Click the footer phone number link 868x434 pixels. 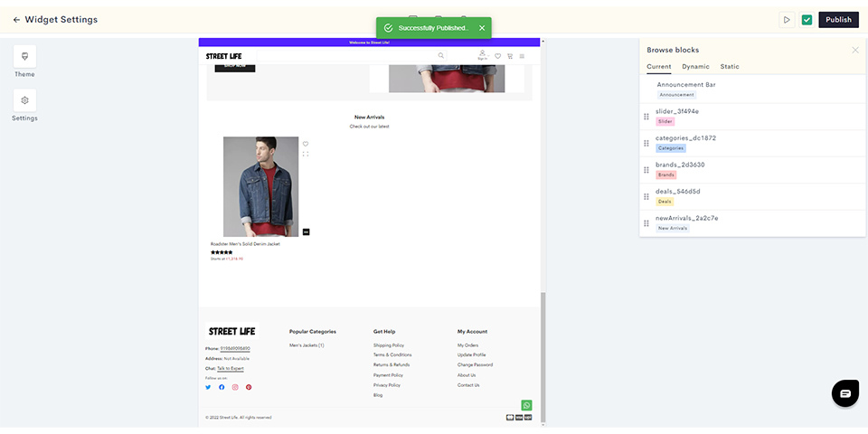(235, 348)
